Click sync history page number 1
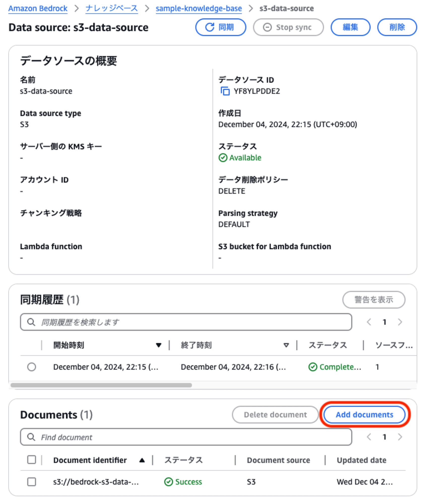425x504 pixels. (384, 322)
